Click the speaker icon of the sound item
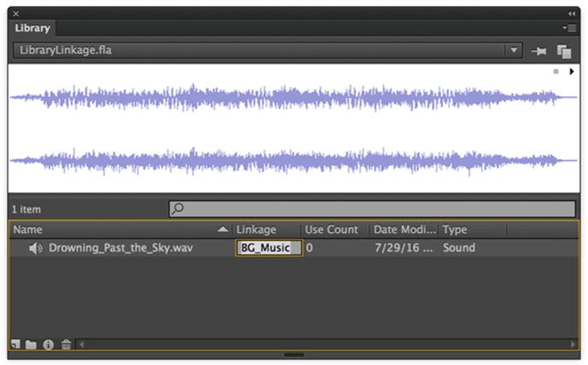Screen dimensions: 588x365 36,248
